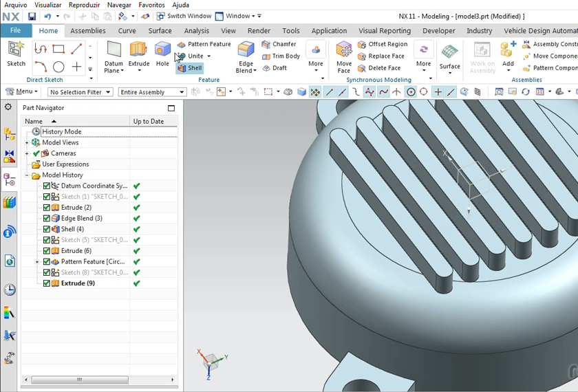Uncheck the Edge Blend (3) feature checkbox
The width and height of the screenshot is (578, 392).
point(47,219)
